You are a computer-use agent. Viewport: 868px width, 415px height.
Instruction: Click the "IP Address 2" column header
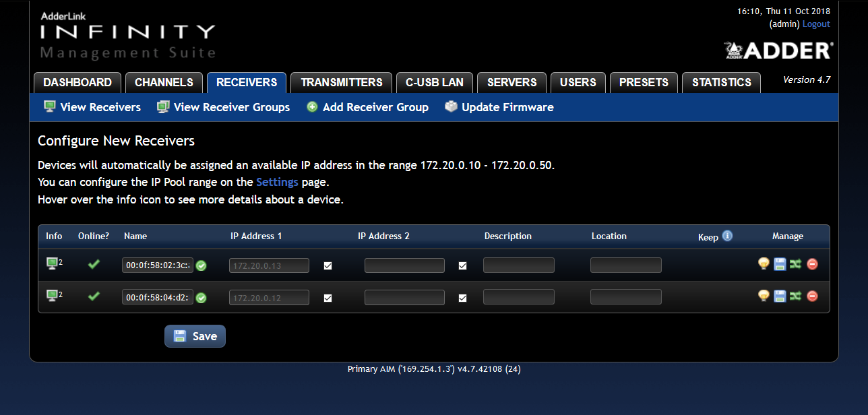pyautogui.click(x=383, y=236)
